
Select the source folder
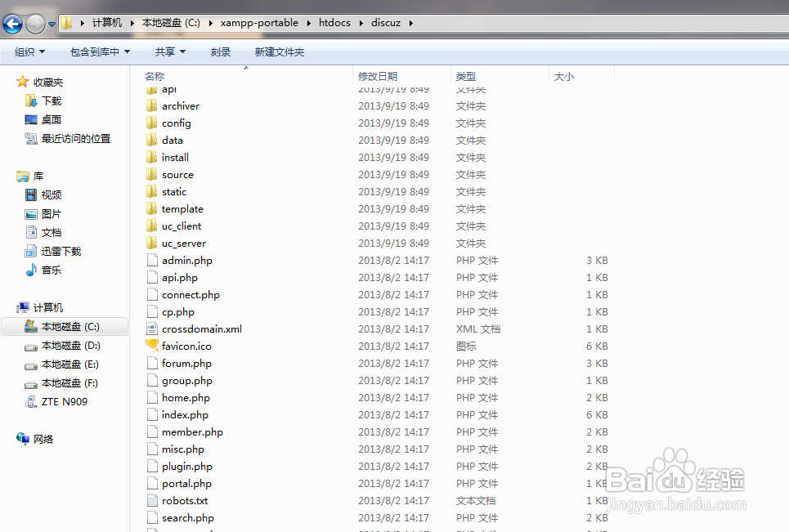(x=177, y=175)
